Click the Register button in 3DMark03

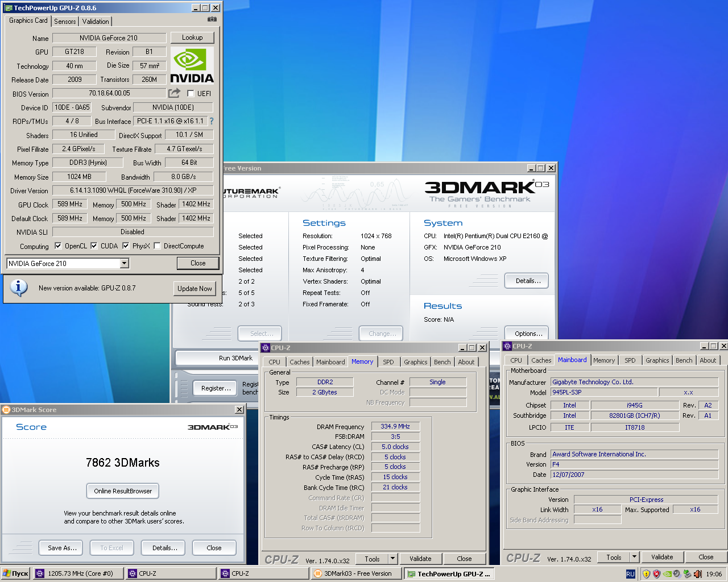[216, 388]
